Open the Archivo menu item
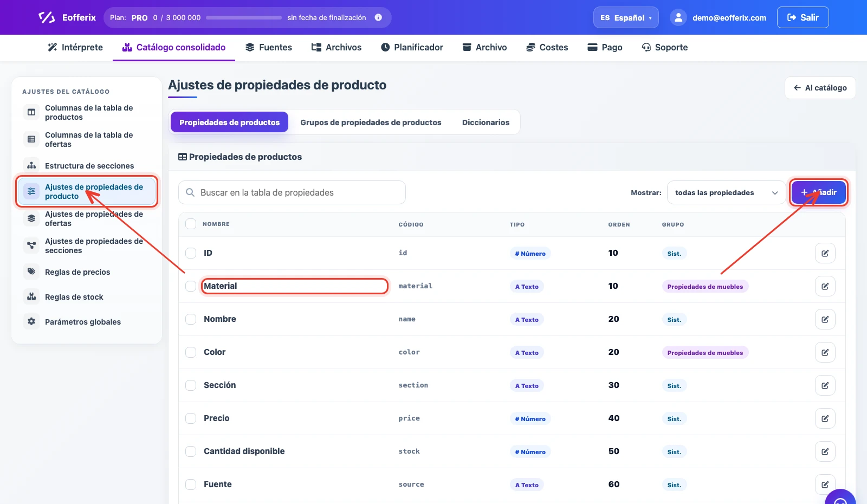The image size is (867, 504). [484, 47]
